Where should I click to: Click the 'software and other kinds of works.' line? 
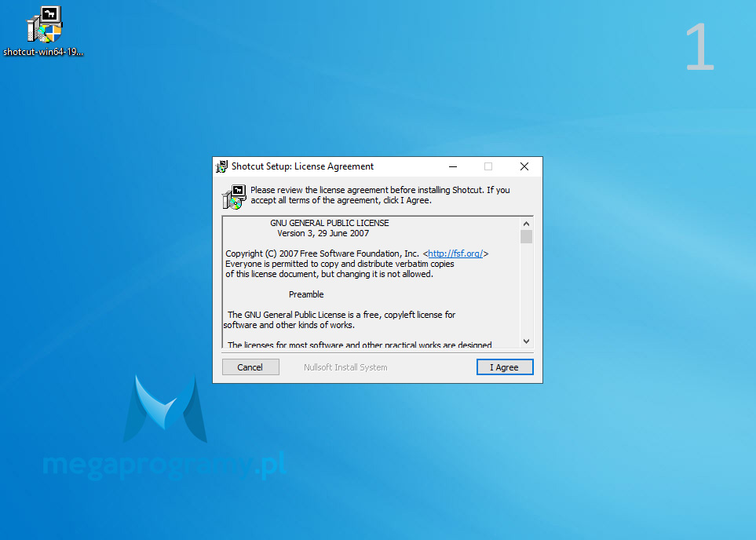point(289,325)
